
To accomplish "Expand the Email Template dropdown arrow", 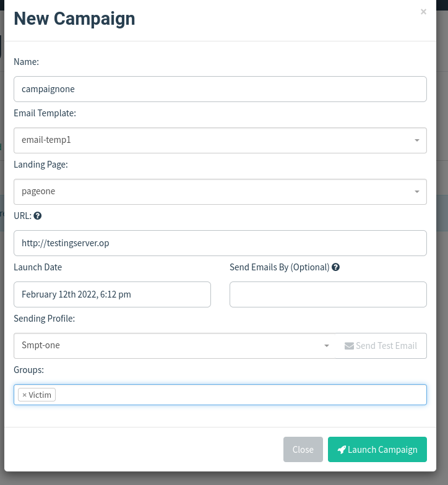I will click(x=417, y=140).
